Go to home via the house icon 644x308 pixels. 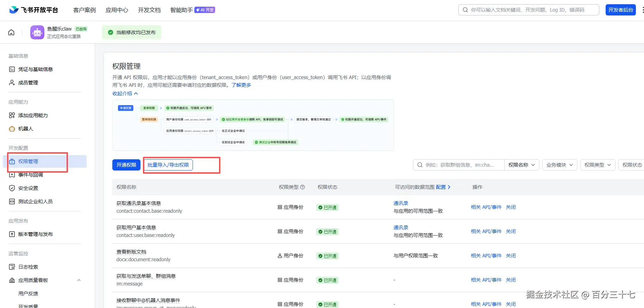pos(11,32)
